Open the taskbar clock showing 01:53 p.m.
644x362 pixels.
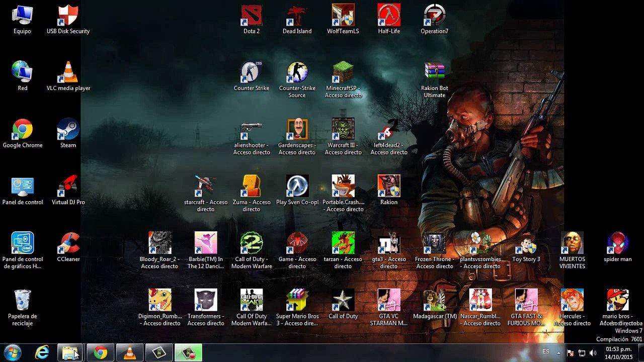618,353
